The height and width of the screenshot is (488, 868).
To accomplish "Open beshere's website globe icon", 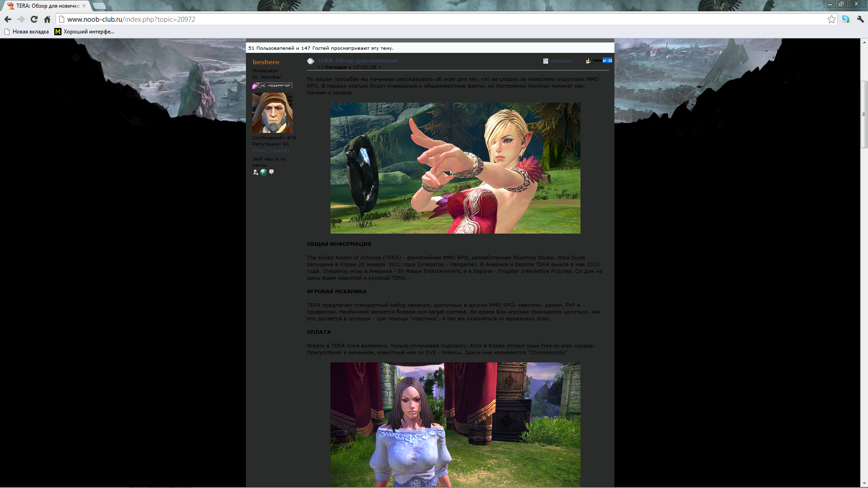I will pyautogui.click(x=264, y=172).
